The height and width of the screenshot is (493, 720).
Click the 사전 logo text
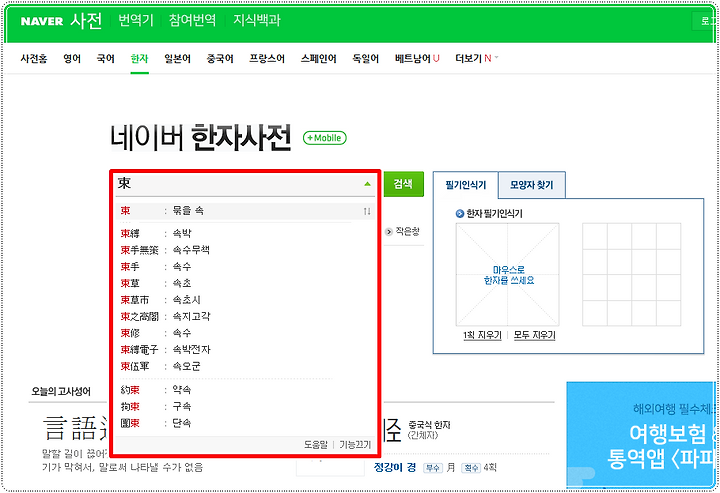coord(86,21)
